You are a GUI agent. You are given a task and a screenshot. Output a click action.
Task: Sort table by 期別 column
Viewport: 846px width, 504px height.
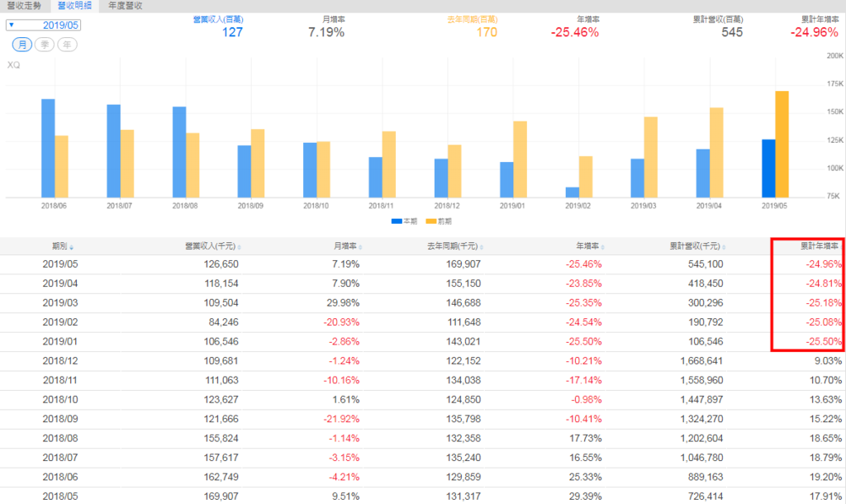click(x=63, y=246)
